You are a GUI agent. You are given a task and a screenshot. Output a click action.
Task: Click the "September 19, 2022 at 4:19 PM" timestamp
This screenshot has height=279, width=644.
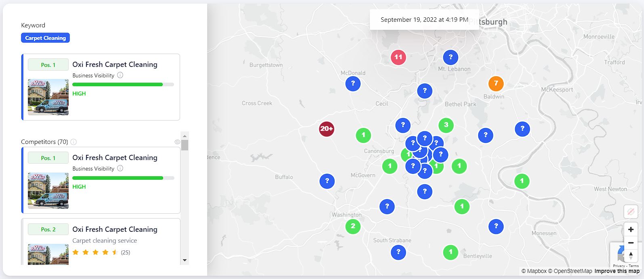tap(424, 19)
